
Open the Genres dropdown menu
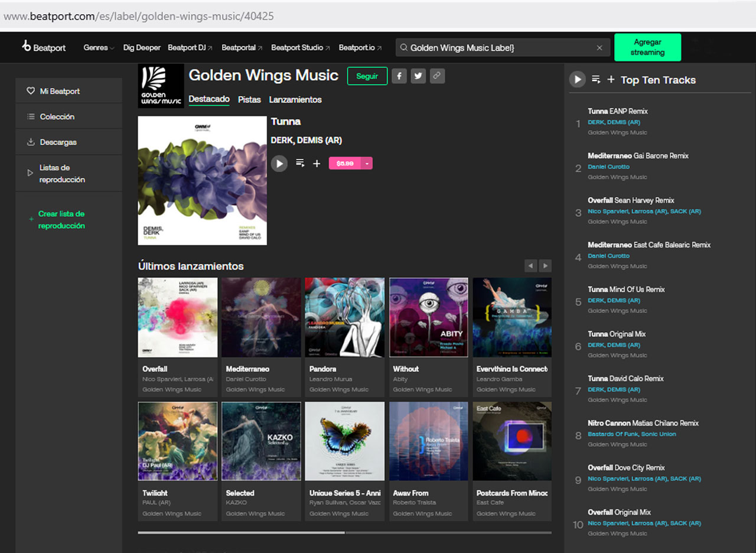(x=99, y=47)
